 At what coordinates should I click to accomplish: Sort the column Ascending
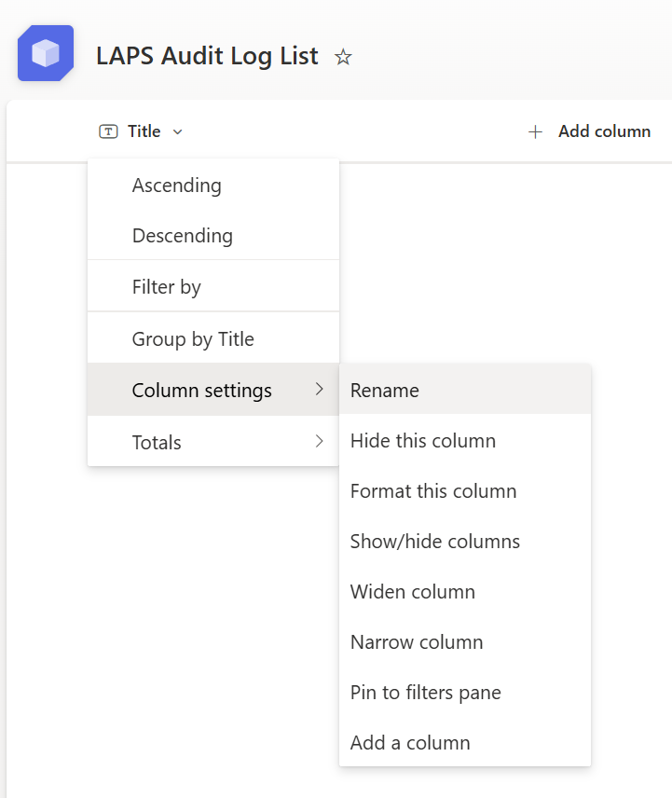tap(177, 186)
